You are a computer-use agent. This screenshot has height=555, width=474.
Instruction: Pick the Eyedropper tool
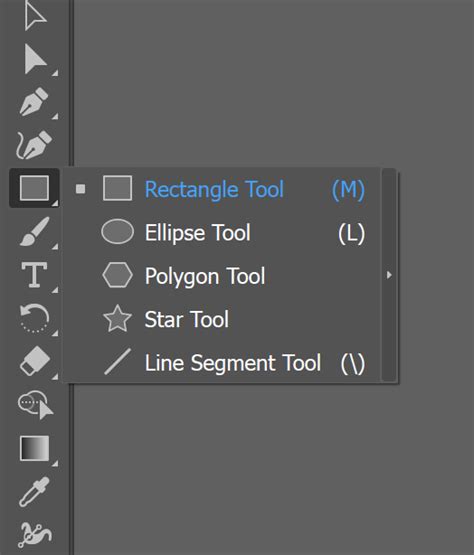[34, 492]
